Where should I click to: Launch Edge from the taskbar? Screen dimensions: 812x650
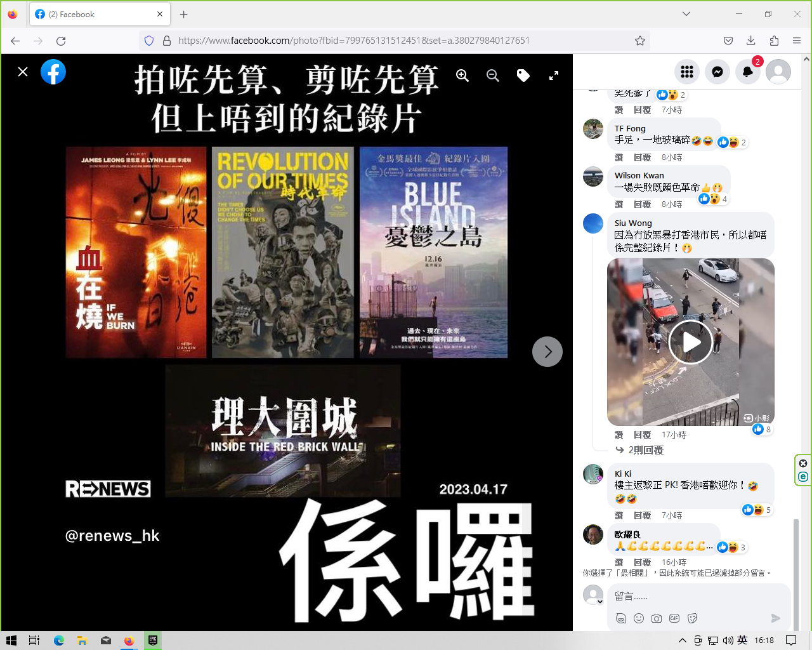59,640
